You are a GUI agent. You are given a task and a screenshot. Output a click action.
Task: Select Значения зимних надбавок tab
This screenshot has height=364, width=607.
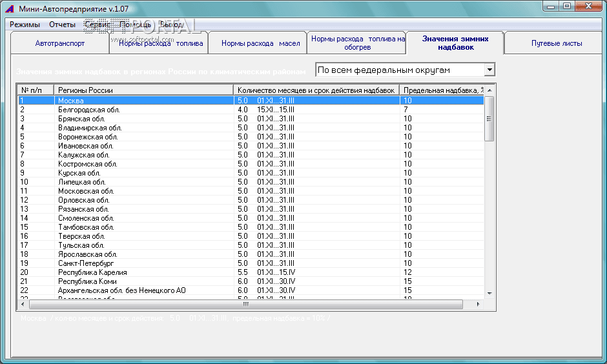pos(455,43)
